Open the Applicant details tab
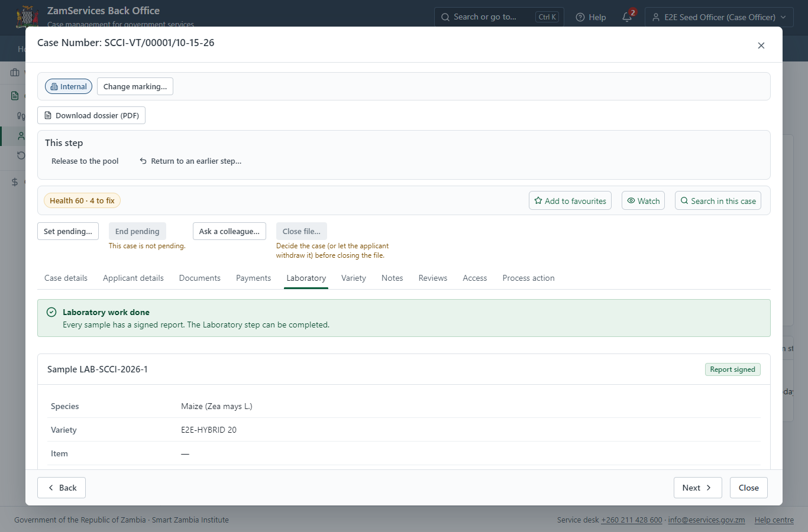 pyautogui.click(x=133, y=278)
